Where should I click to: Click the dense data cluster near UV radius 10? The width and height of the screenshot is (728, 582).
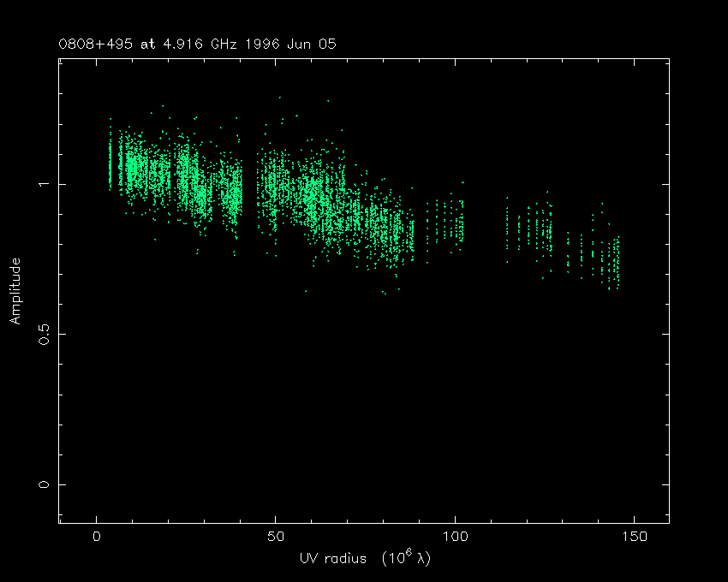pos(132,167)
